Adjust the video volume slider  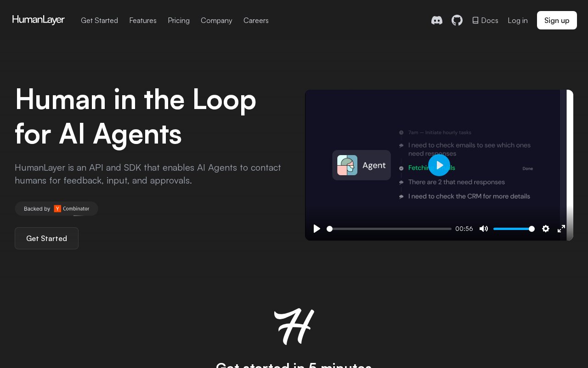514,229
